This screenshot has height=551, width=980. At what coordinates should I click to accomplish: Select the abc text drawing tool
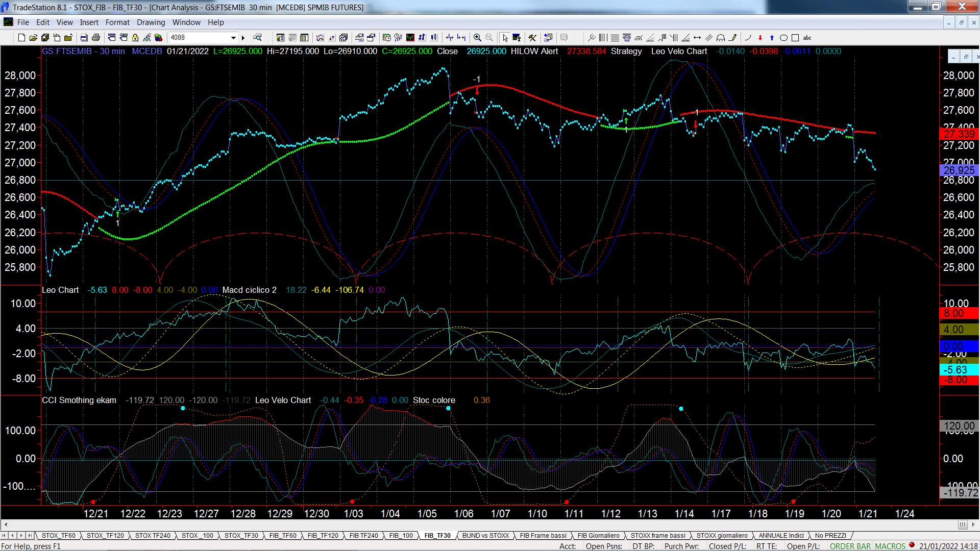807,38
